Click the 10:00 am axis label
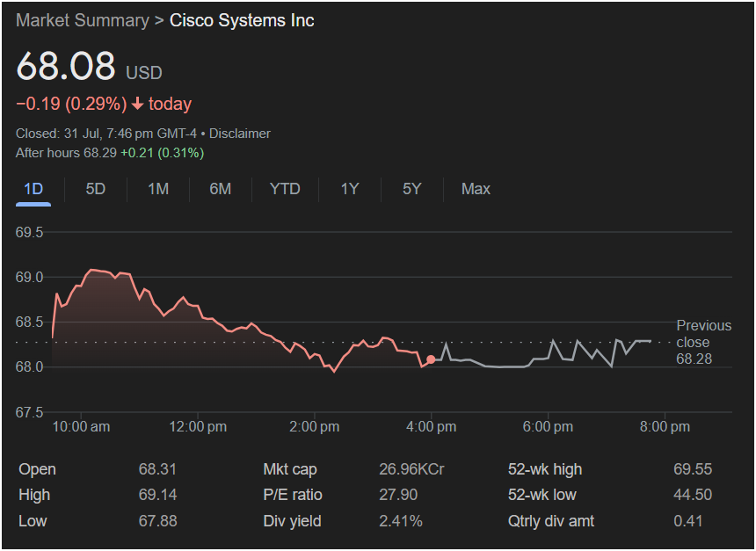The image size is (756, 551). (x=81, y=426)
